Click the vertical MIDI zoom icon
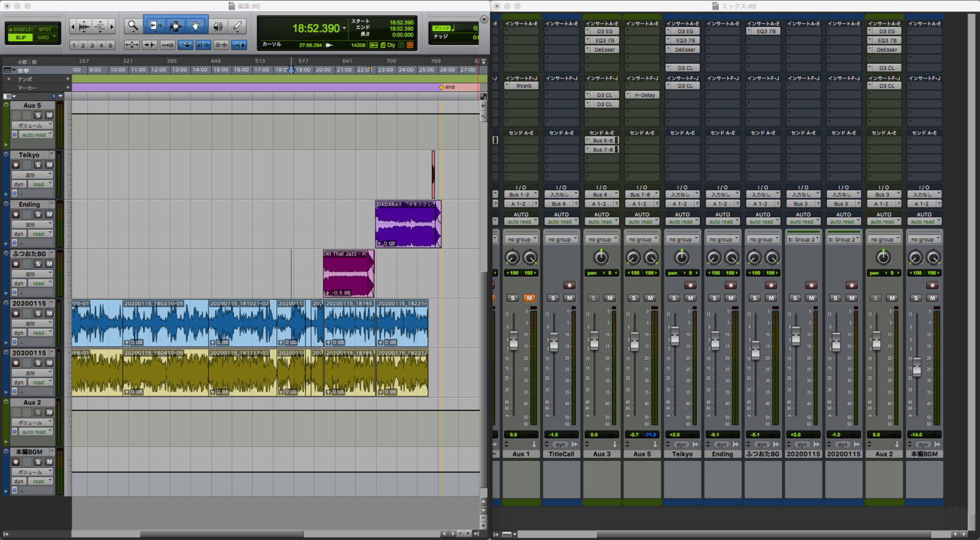980x540 pixels. tap(100, 26)
